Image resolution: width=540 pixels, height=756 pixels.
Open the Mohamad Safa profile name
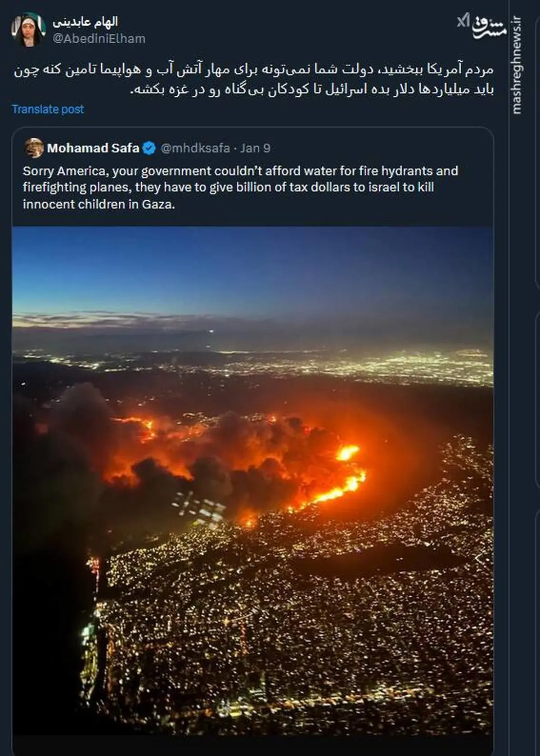[93, 148]
